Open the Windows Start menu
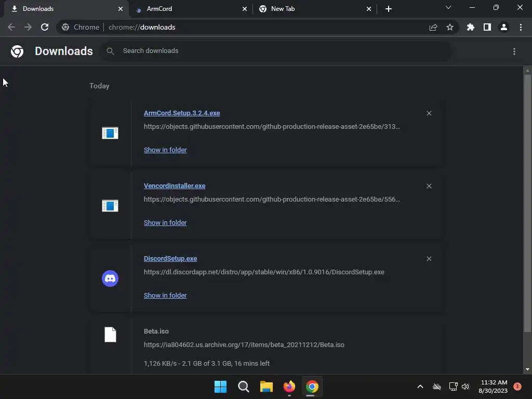The image size is (532, 399). click(220, 387)
